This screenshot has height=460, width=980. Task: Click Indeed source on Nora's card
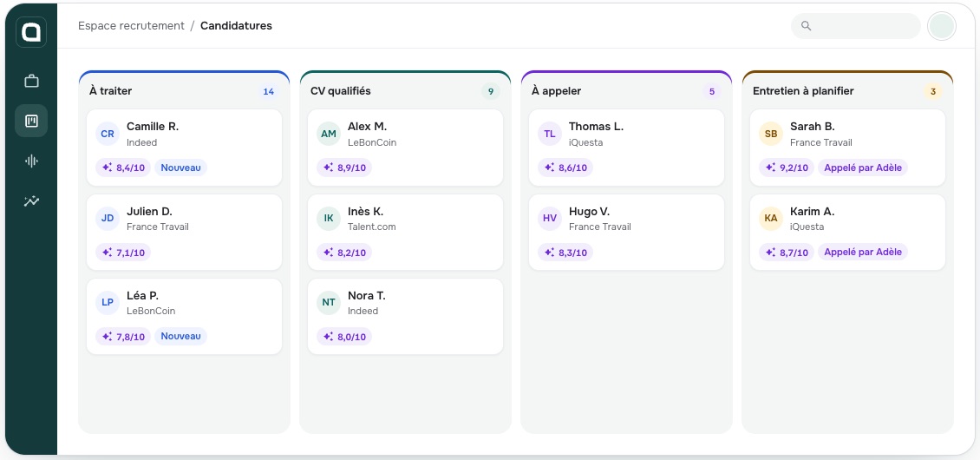pos(363,311)
